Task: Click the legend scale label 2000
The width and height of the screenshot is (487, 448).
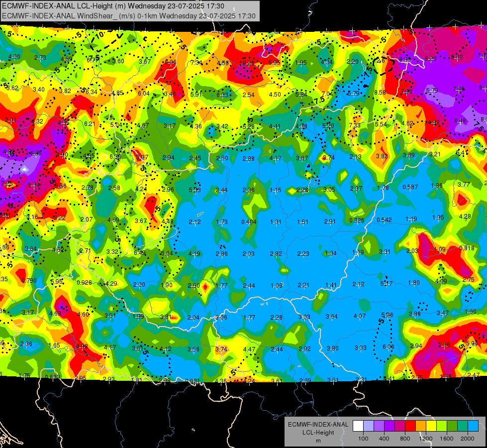Action: [x=468, y=439]
